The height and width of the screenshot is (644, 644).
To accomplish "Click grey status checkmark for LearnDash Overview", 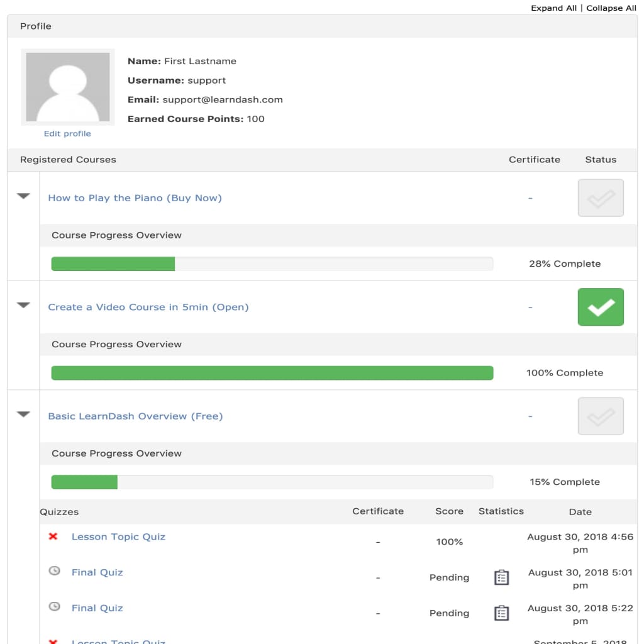I will [601, 416].
